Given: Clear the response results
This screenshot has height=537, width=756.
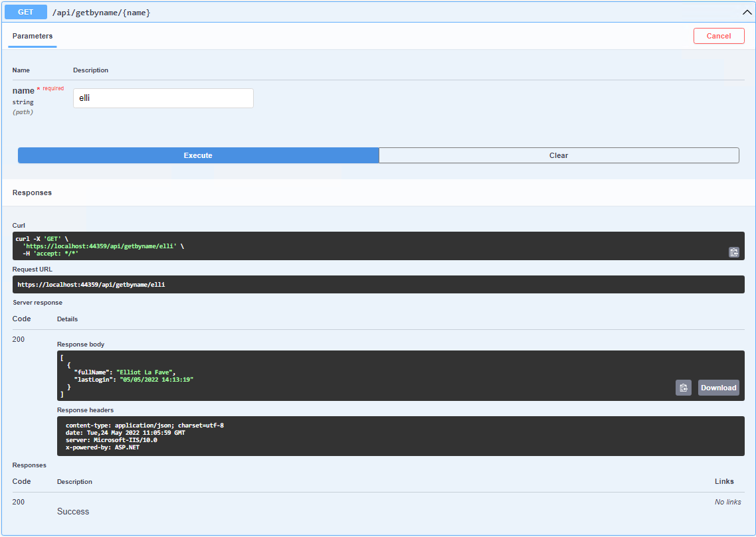Looking at the screenshot, I should (x=559, y=155).
